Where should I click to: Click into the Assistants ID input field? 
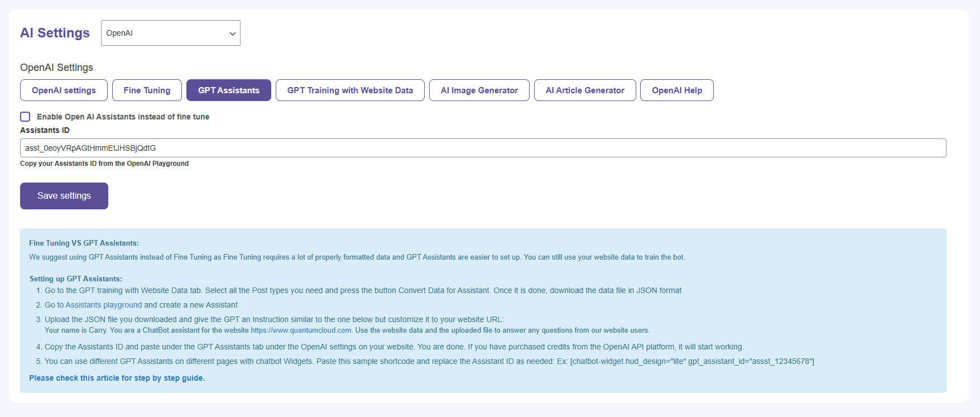(483, 148)
